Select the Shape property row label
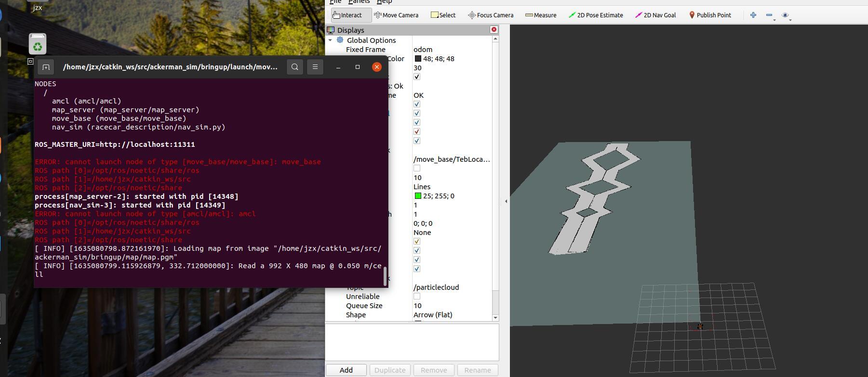 356,315
